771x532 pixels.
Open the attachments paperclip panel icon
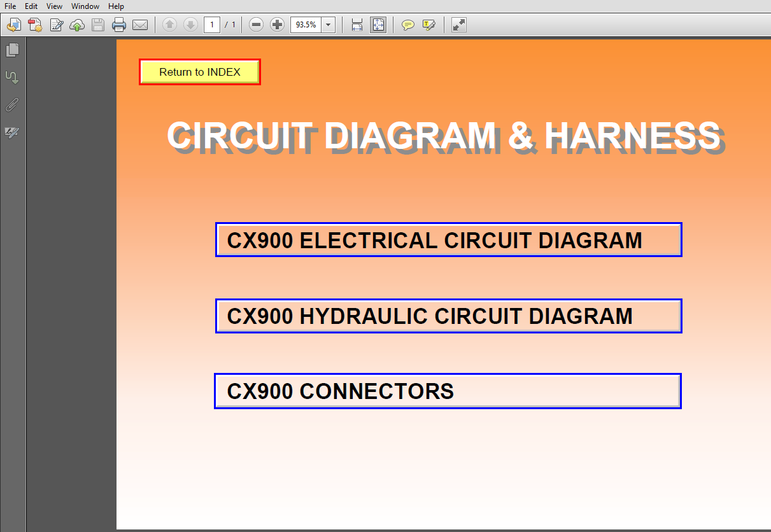pyautogui.click(x=12, y=105)
